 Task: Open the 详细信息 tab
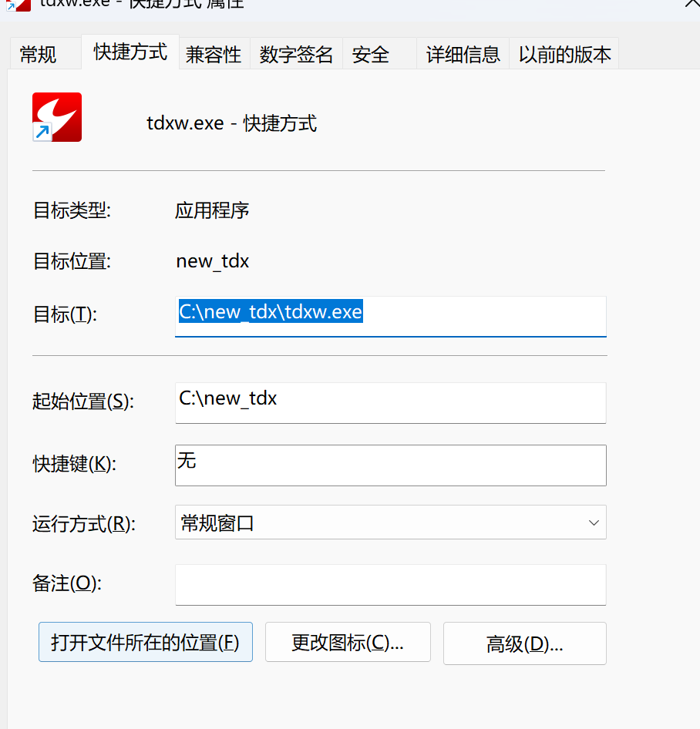pyautogui.click(x=463, y=54)
